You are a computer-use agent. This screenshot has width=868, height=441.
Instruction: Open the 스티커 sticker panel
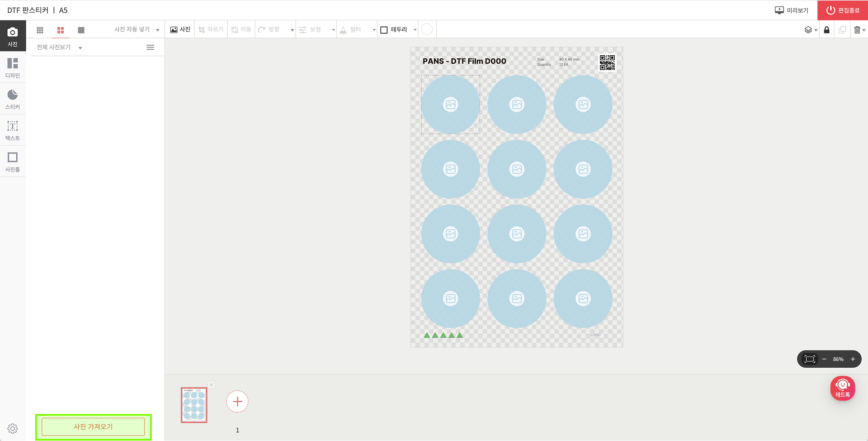click(12, 99)
